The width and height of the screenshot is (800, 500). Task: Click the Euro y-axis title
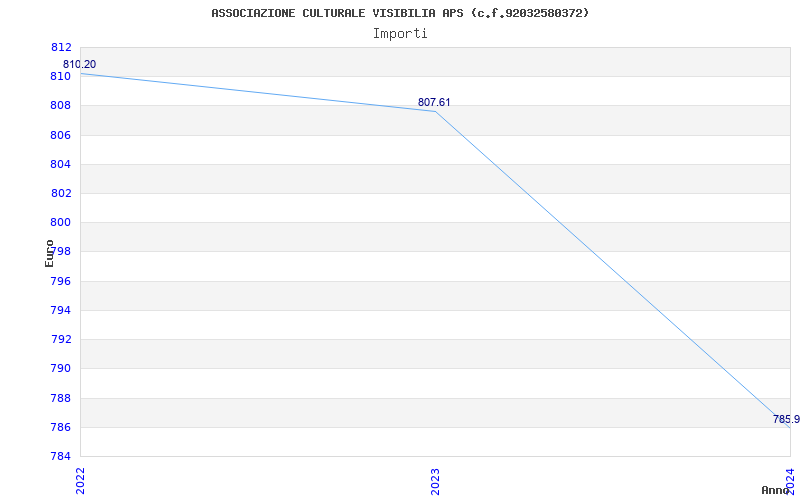click(49, 253)
